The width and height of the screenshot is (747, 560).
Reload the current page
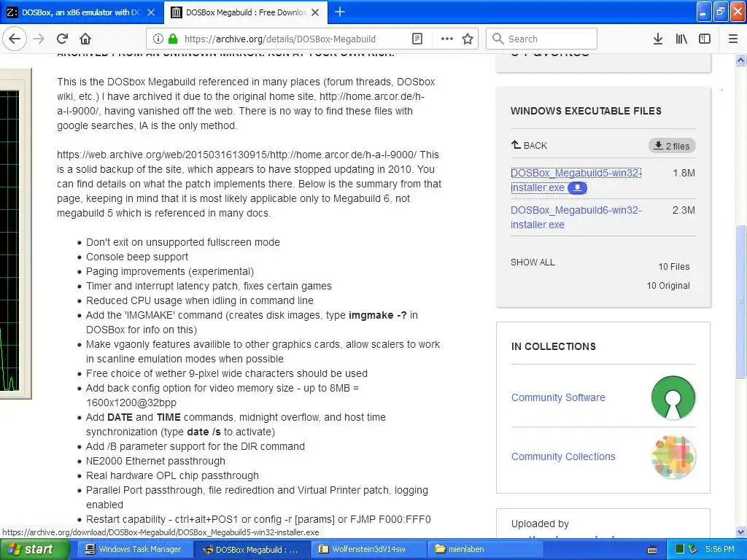point(62,39)
